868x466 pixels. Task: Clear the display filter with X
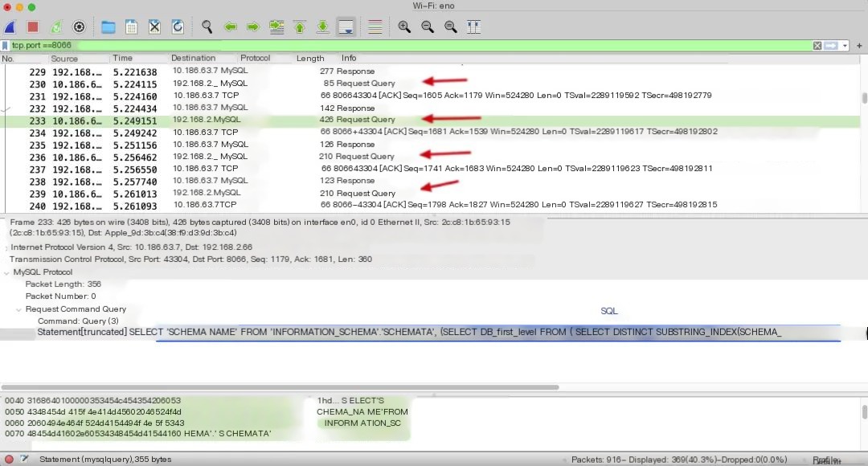(x=817, y=45)
